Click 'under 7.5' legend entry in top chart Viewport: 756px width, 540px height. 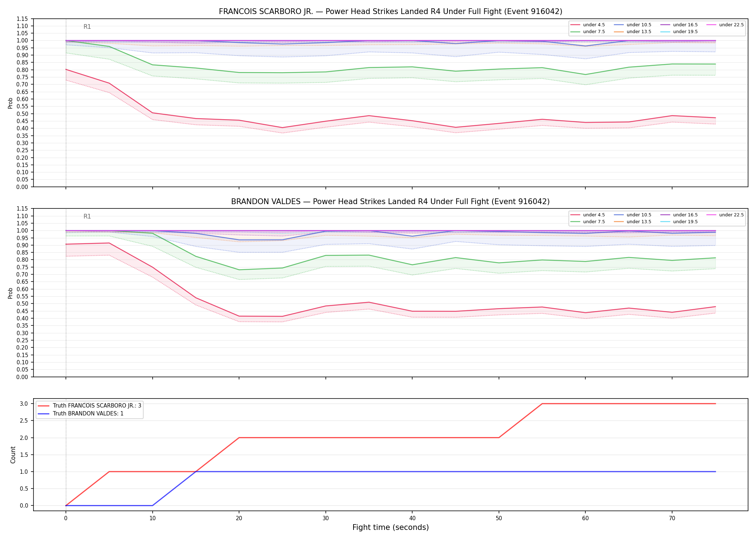coord(588,32)
